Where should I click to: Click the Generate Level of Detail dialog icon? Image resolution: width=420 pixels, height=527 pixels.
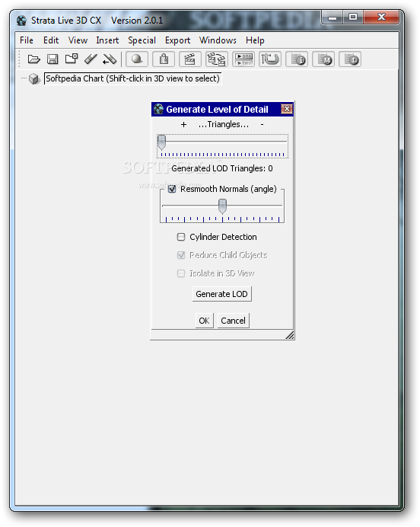click(x=158, y=109)
